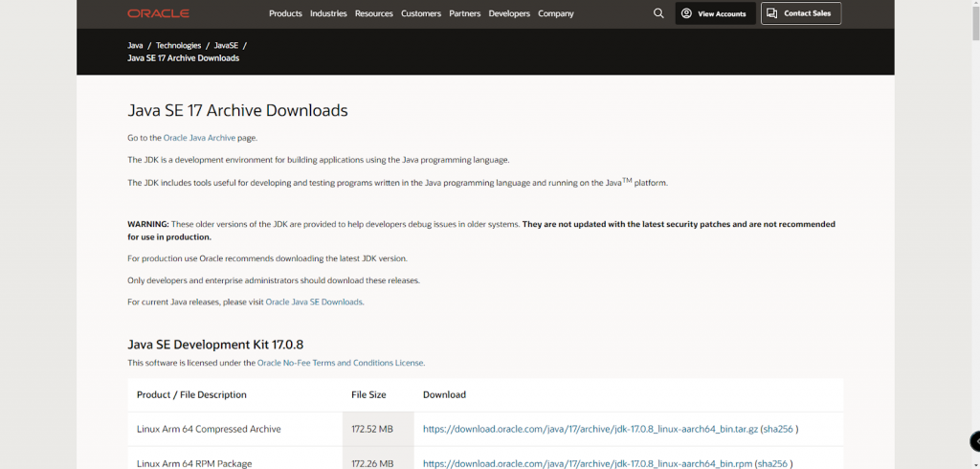Image resolution: width=980 pixels, height=469 pixels.
Task: Click the View Accounts button
Action: (715, 13)
